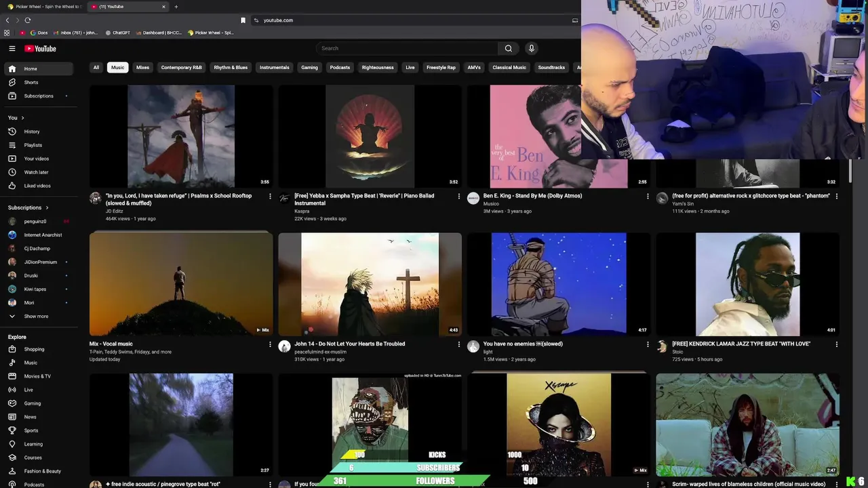Open Music under Explore
This screenshot has width=868, height=488.
(39, 363)
